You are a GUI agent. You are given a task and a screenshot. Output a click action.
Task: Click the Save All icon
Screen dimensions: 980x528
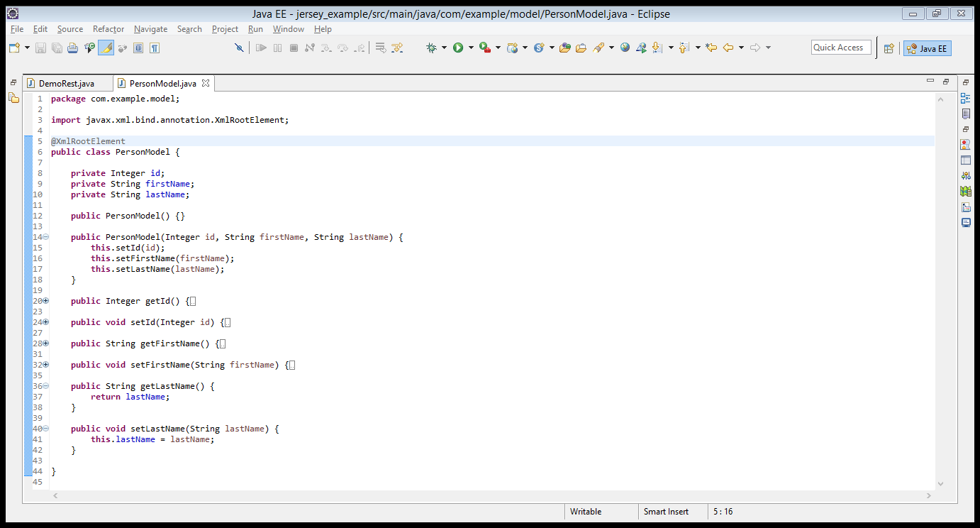(56, 48)
